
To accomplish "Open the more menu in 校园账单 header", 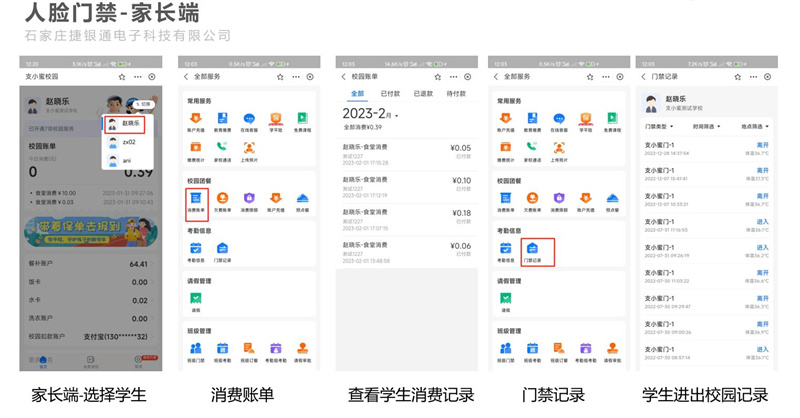I will (x=454, y=77).
